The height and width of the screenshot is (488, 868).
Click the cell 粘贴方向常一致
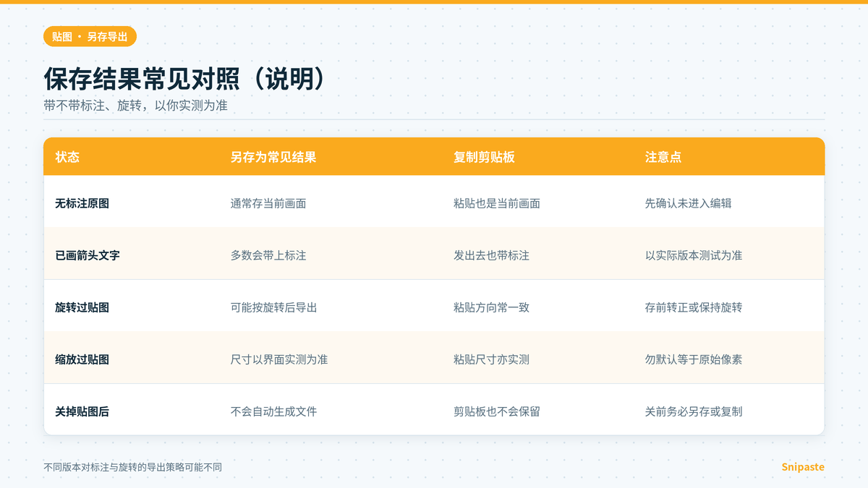tap(491, 307)
